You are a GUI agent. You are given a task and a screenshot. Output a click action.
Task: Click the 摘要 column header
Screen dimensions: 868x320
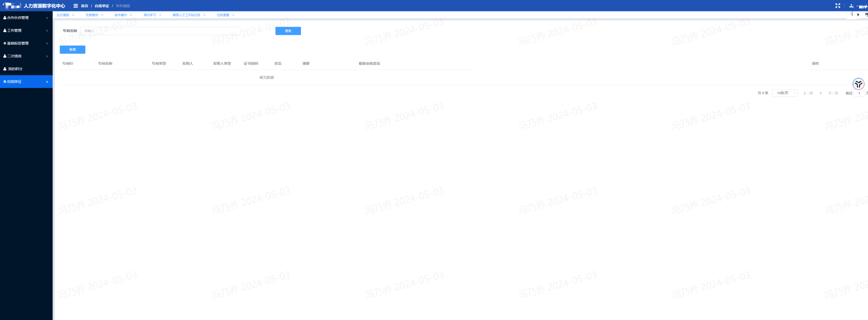[x=306, y=64]
